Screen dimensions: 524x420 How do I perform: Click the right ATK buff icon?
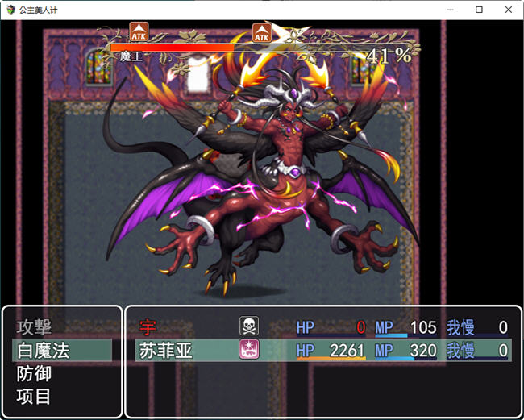point(261,32)
